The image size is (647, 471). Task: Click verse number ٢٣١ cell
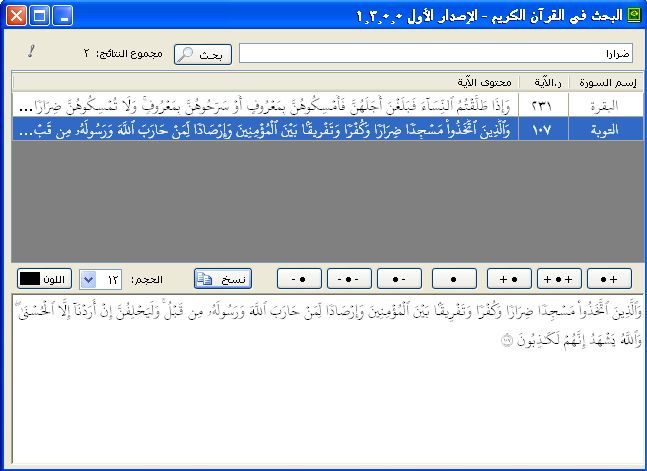pos(544,105)
